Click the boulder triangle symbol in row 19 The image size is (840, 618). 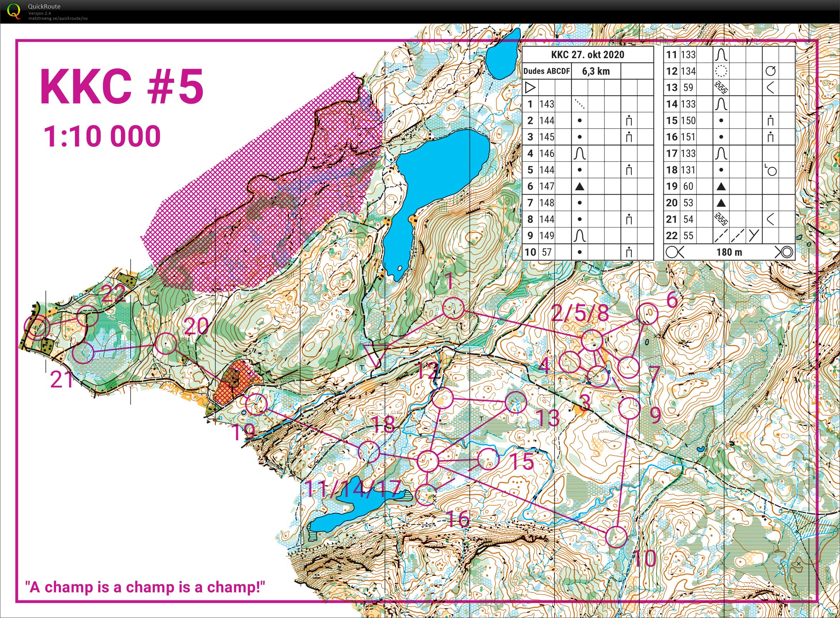click(x=721, y=186)
